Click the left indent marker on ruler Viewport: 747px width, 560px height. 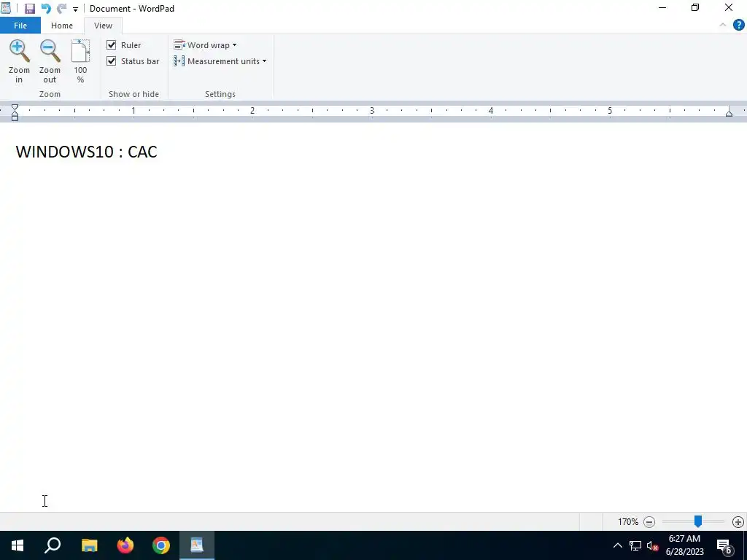[15, 112]
